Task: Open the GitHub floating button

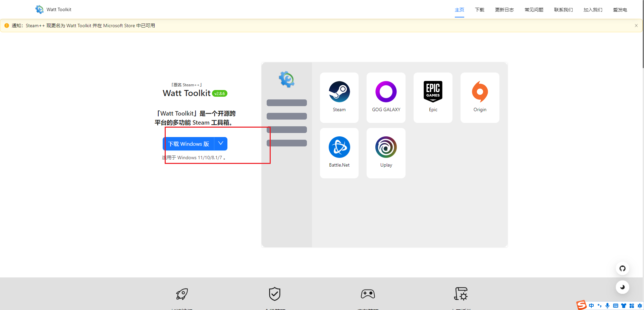Action: 622,268
